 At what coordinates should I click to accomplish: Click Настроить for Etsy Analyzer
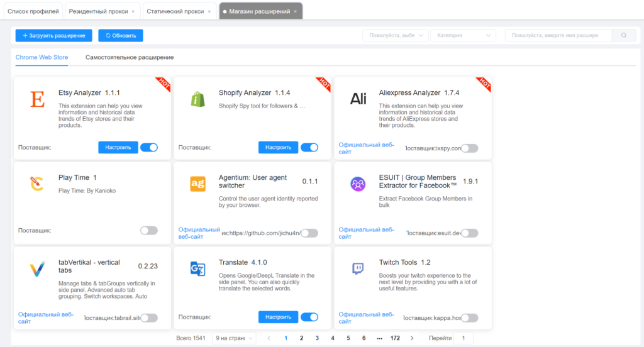click(x=118, y=148)
